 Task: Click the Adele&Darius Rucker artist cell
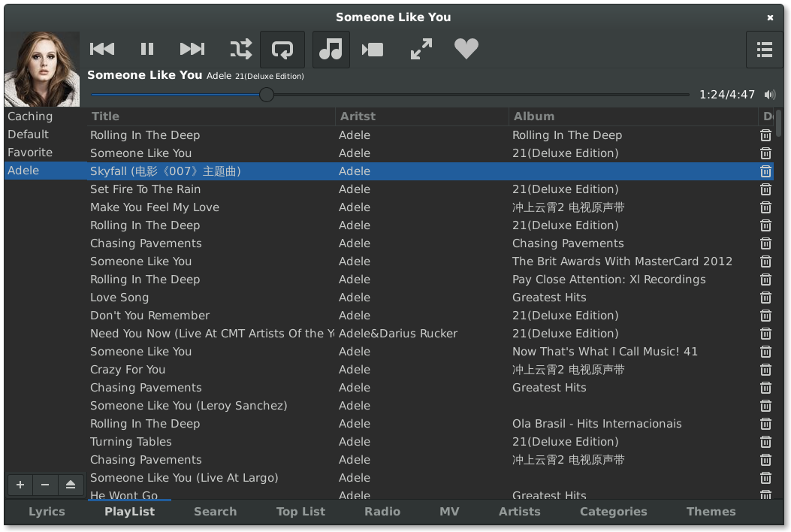tap(398, 334)
